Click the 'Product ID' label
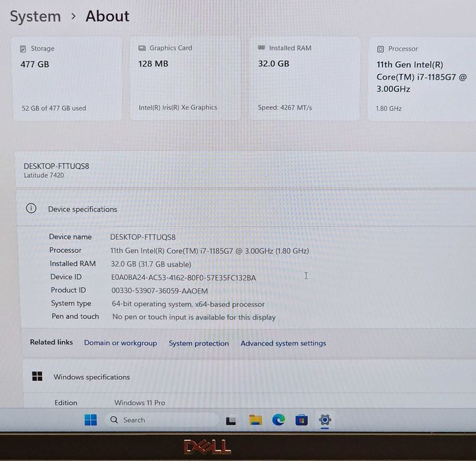The width and height of the screenshot is (476, 461). pyautogui.click(x=68, y=290)
